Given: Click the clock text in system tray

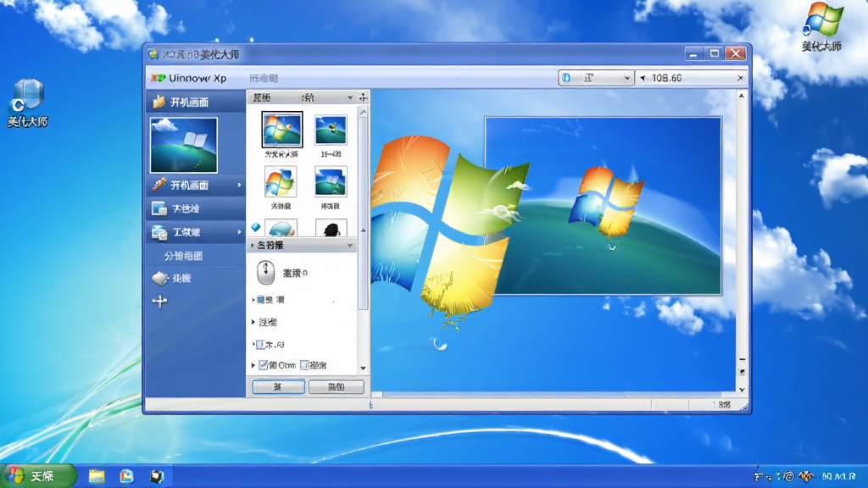Looking at the screenshot, I should 839,476.
